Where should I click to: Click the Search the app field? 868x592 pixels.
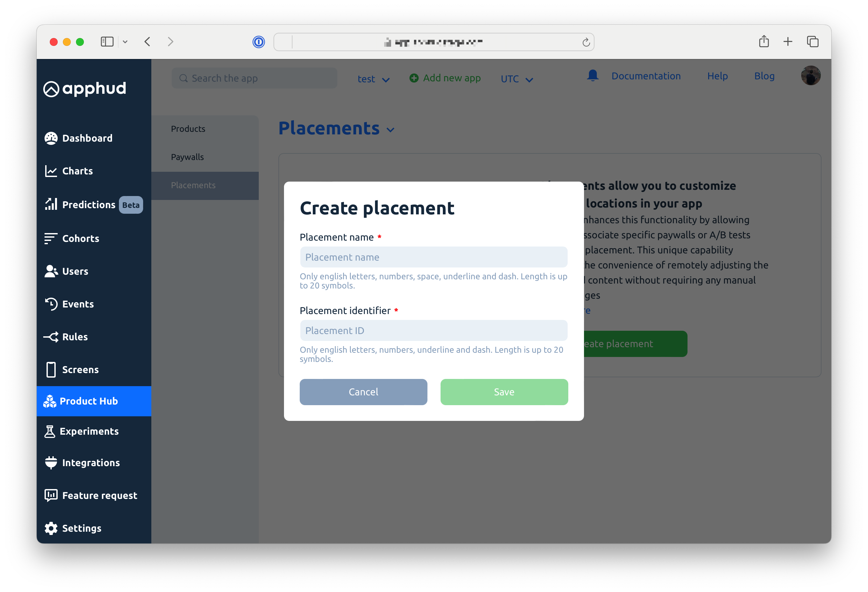[255, 78]
